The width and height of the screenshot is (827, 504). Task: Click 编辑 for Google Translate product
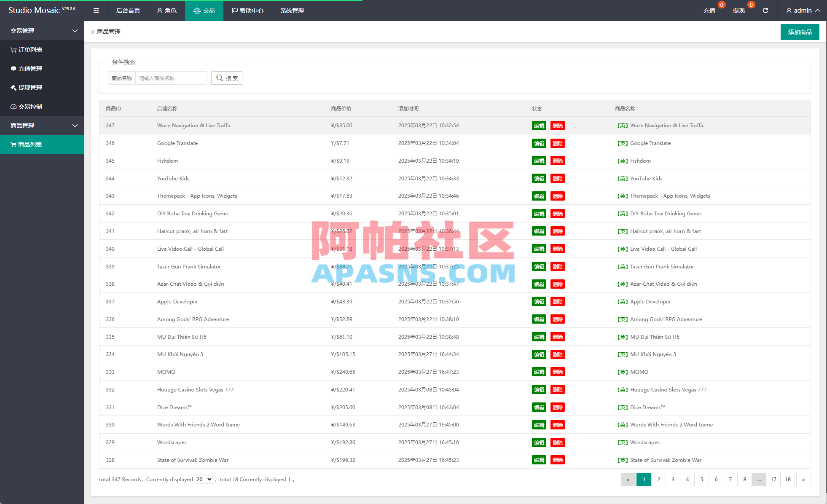(x=539, y=143)
